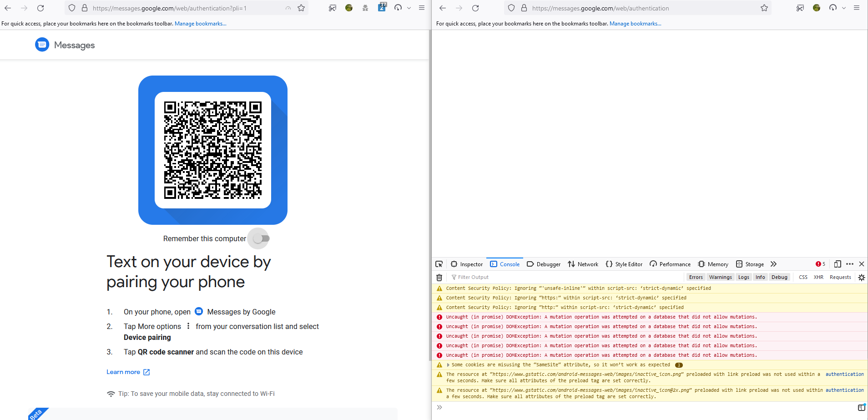Click the Learn more link
This screenshot has height=420, width=868.
click(123, 372)
